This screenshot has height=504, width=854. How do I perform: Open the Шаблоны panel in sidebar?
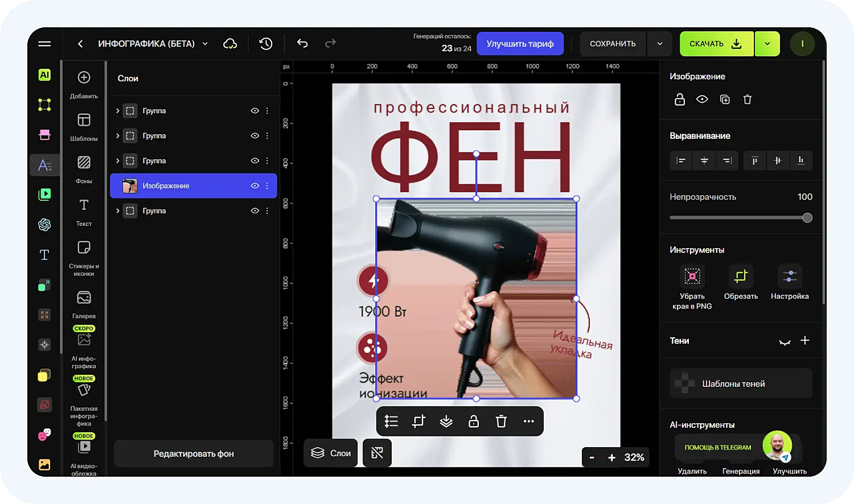click(x=84, y=125)
